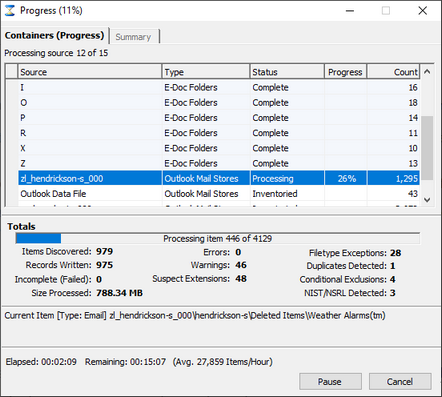Click the Totals progress bar

pyautogui.click(x=218, y=238)
